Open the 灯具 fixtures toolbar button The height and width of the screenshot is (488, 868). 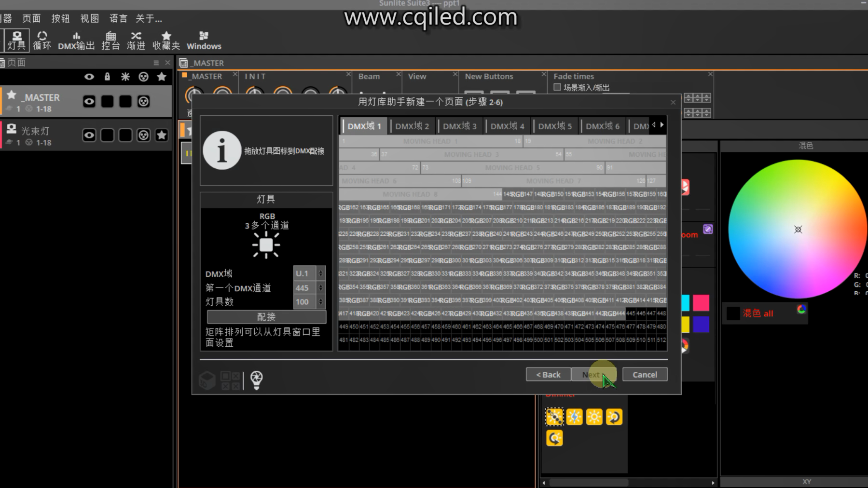click(16, 41)
